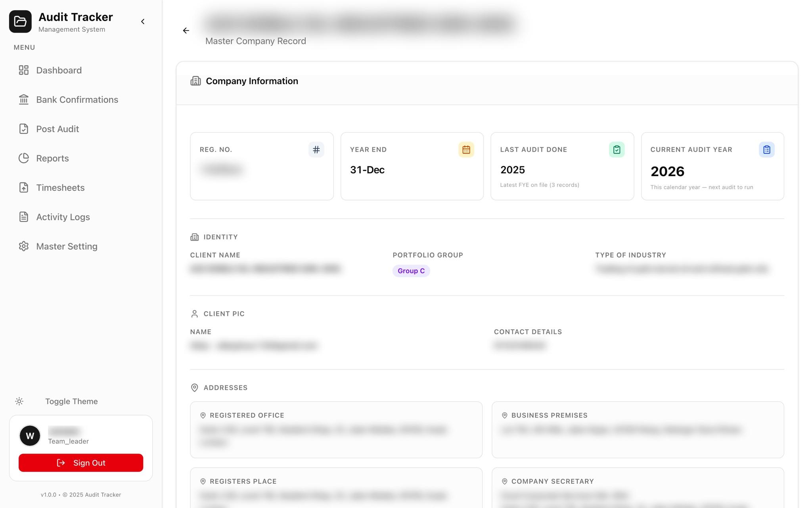Click the Audit Tracker folder logo
This screenshot has height=508, width=812.
(x=20, y=21)
